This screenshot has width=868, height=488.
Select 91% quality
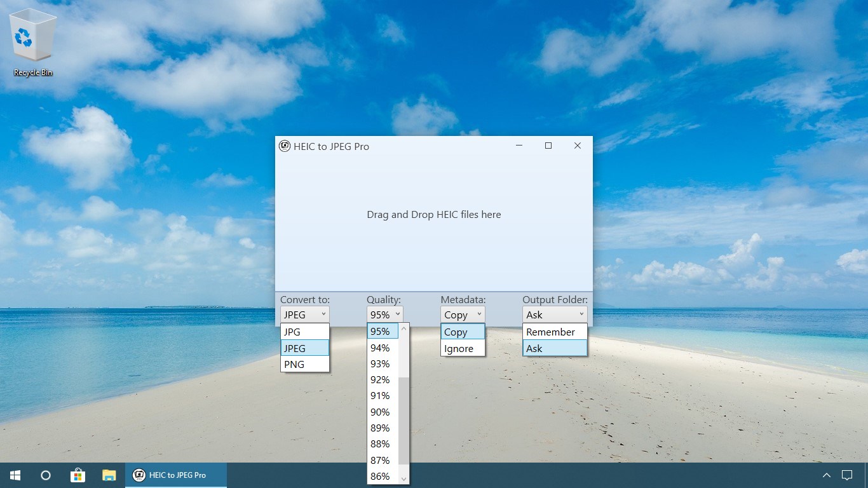pyautogui.click(x=383, y=395)
